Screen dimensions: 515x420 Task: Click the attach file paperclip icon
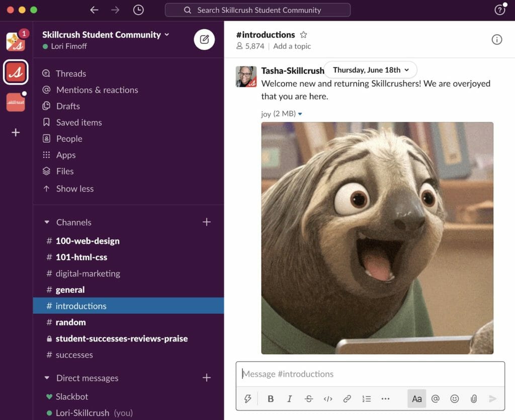coord(473,399)
